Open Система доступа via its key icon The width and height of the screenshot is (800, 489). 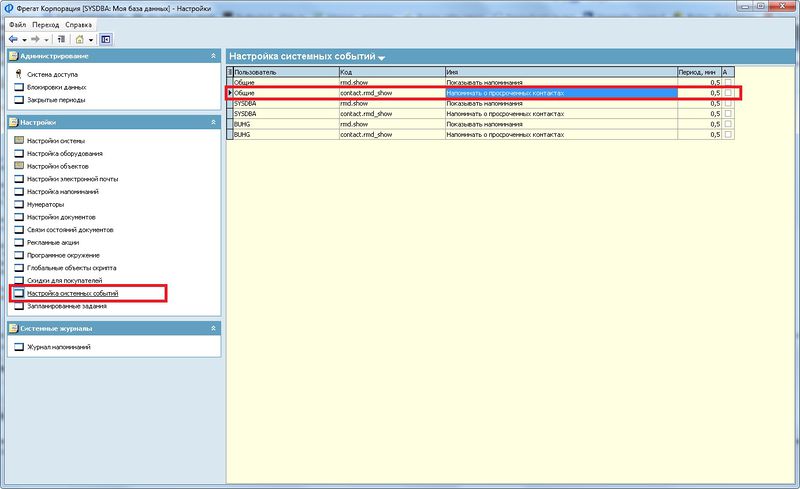tap(19, 74)
